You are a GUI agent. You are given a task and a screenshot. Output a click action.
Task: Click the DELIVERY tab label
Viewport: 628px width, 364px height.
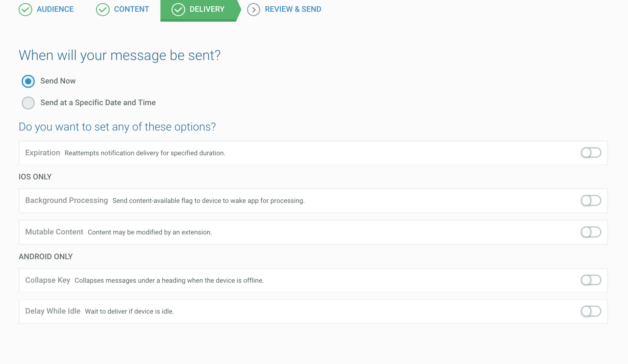[207, 9]
